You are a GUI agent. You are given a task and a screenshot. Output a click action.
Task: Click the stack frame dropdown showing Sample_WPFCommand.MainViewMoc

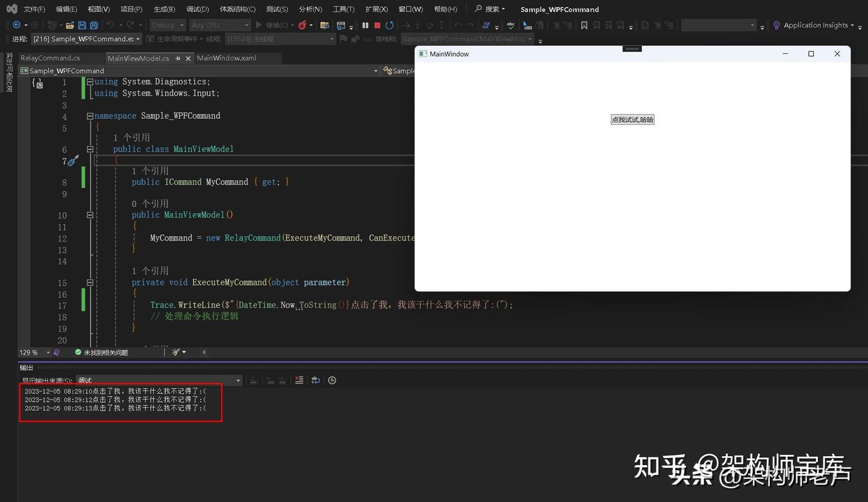tap(467, 39)
